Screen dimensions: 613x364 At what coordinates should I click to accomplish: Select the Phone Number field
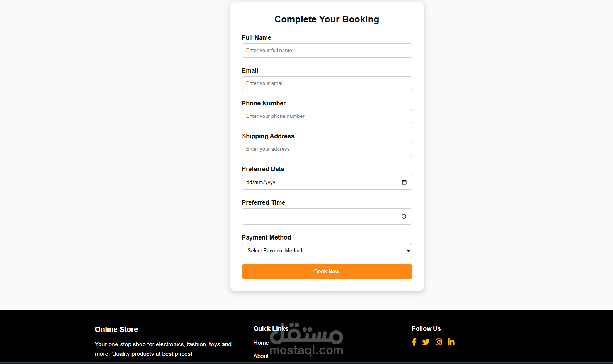coord(327,116)
